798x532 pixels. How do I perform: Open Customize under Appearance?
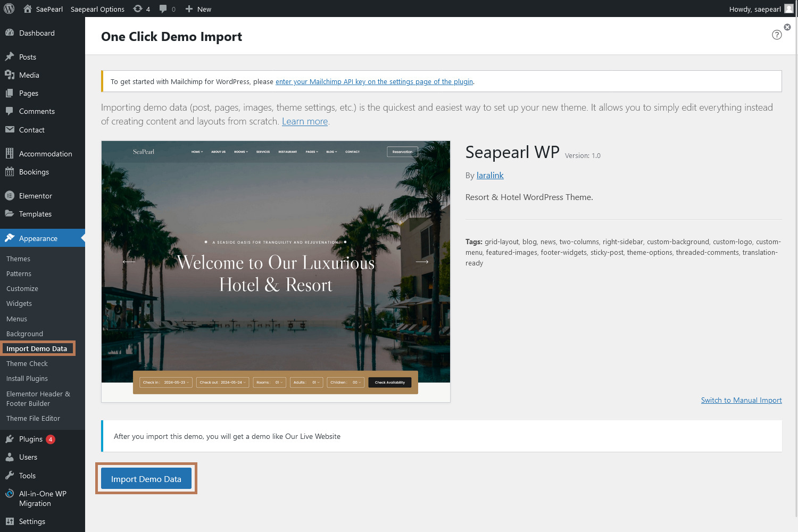(x=22, y=288)
